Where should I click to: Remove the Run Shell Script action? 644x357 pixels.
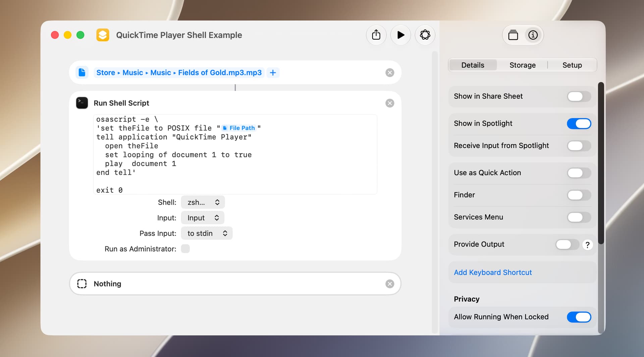[x=390, y=103]
